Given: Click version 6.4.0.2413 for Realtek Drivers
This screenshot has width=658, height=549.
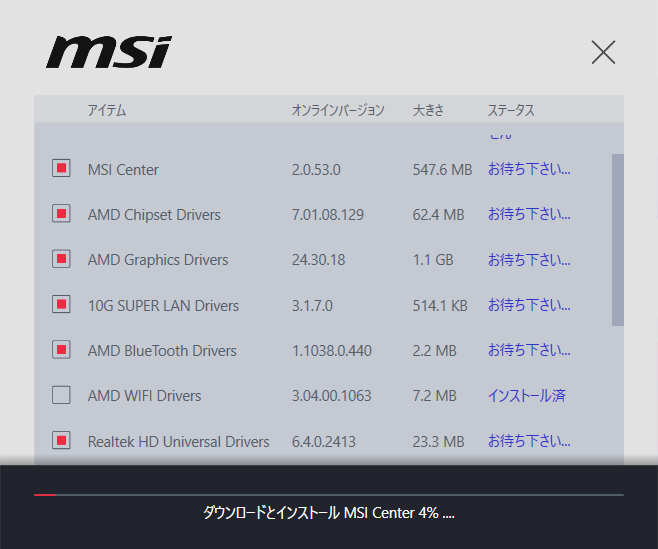Looking at the screenshot, I should click(324, 442).
